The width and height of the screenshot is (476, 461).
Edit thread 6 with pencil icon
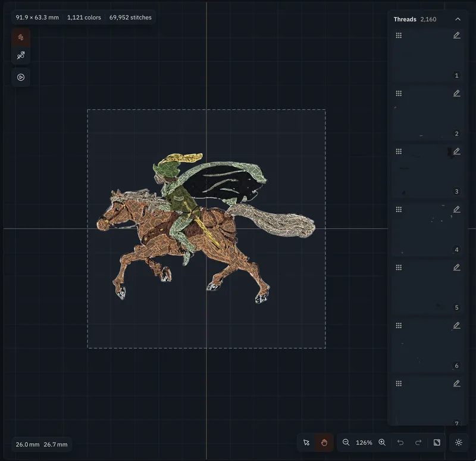(456, 325)
